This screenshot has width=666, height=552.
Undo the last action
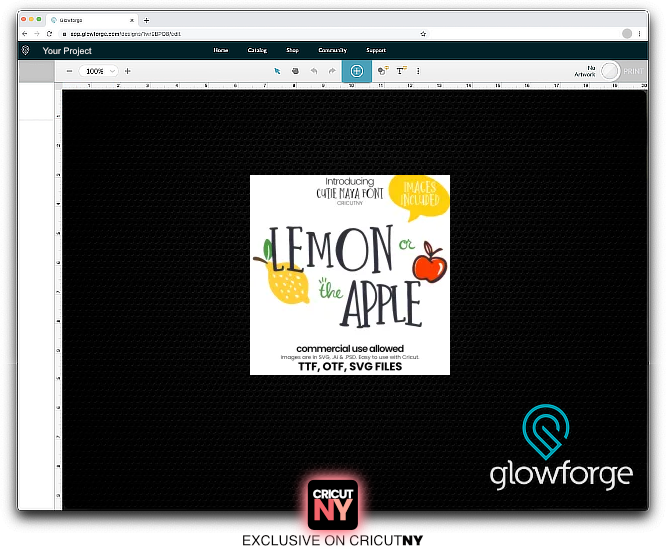314,71
